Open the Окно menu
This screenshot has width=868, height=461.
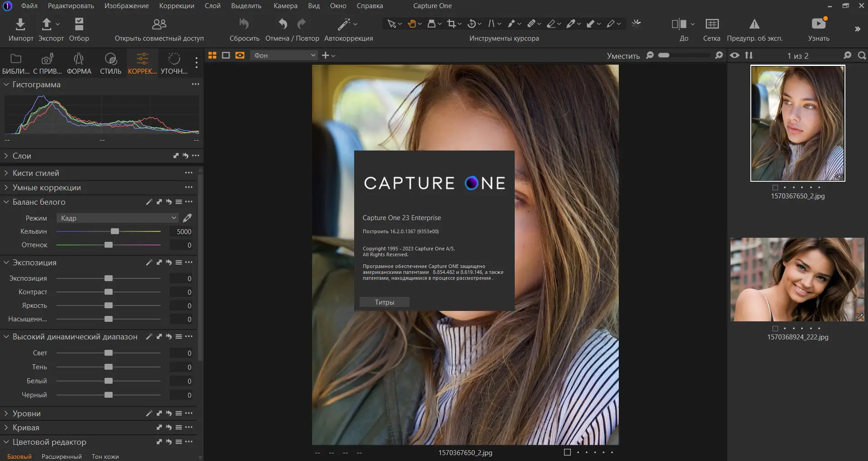(338, 6)
